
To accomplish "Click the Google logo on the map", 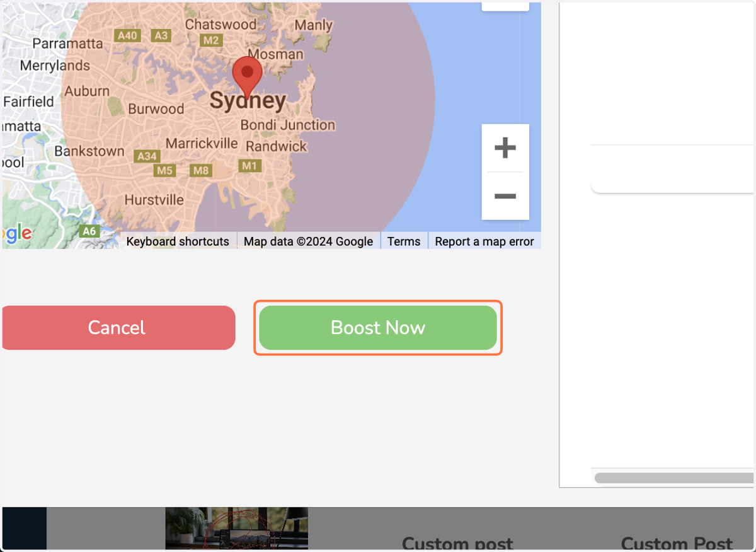I will click(16, 233).
